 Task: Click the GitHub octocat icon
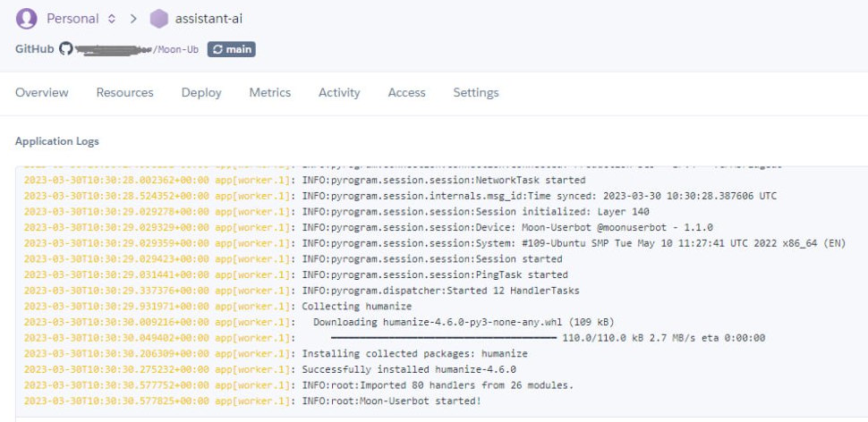pyautogui.click(x=65, y=49)
